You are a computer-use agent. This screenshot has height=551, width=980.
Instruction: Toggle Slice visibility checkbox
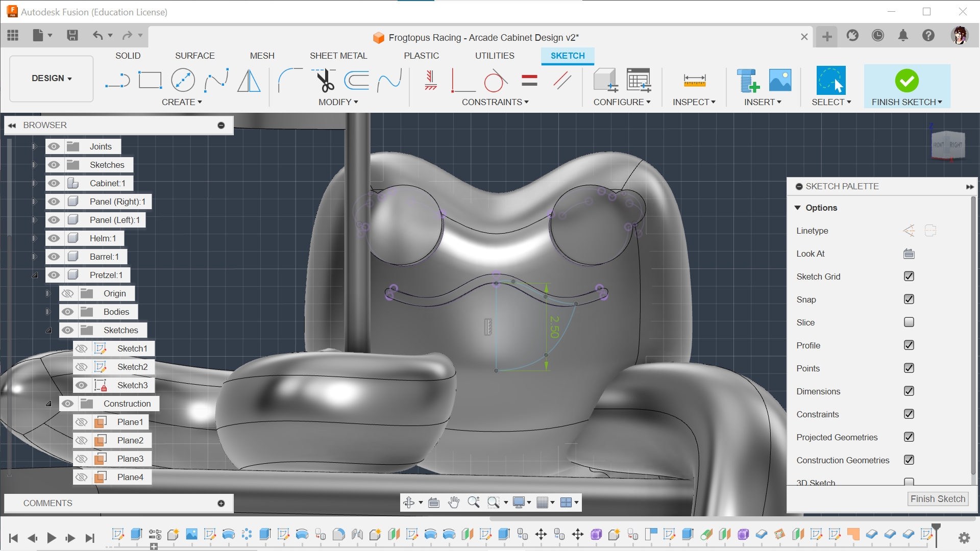909,322
